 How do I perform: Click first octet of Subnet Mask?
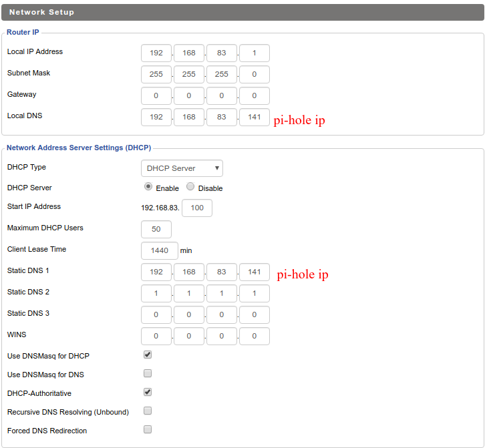pos(156,74)
